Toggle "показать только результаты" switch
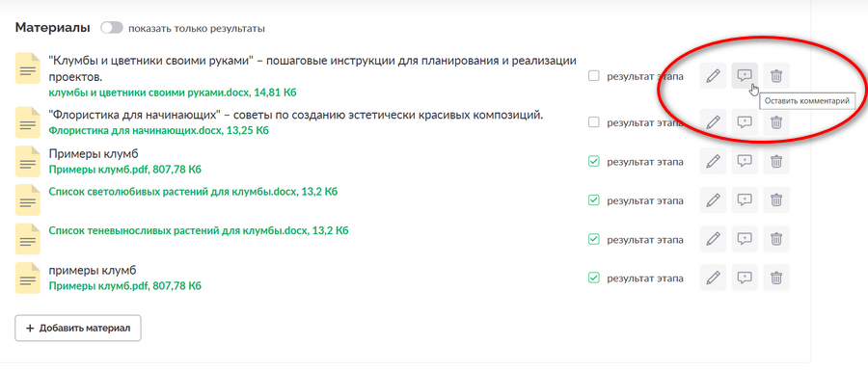Viewport: 868px width, 371px height. click(111, 28)
